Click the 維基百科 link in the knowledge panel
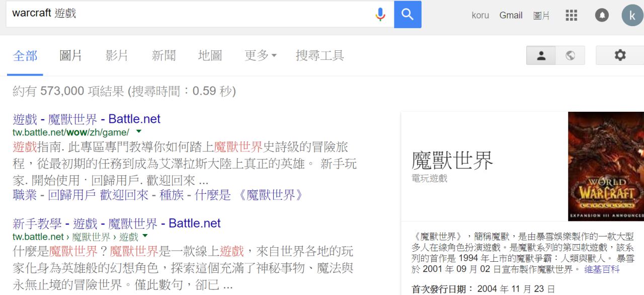Viewport: 644px width, 295px height. (602, 269)
